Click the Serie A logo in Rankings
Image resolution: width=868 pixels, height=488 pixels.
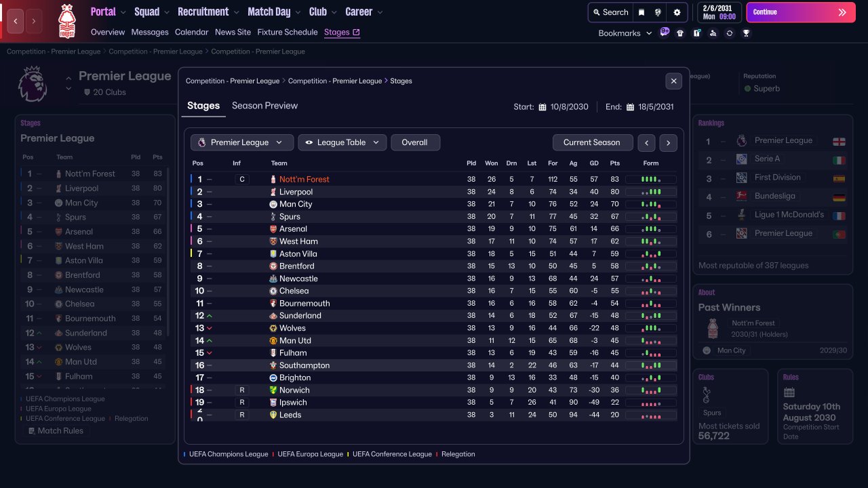point(741,159)
